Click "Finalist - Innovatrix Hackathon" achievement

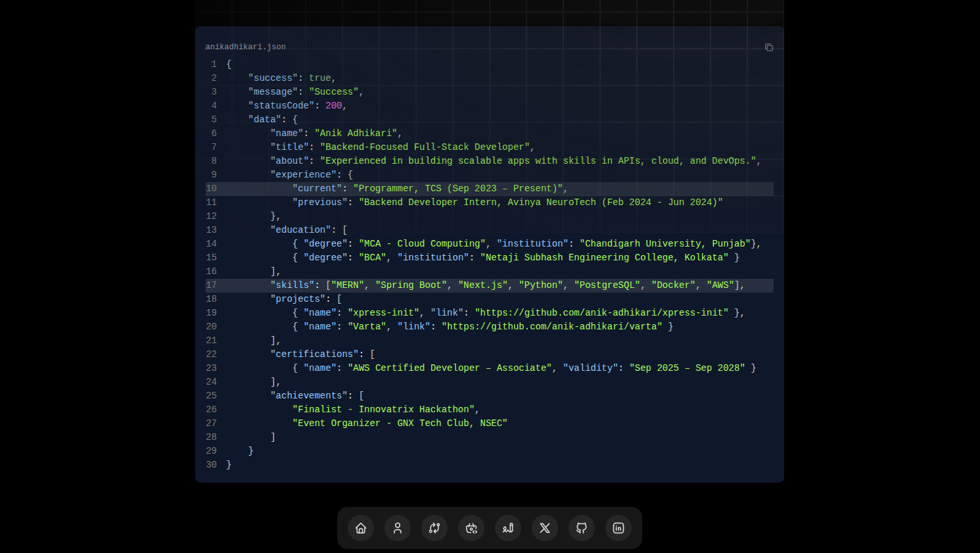[384, 410]
